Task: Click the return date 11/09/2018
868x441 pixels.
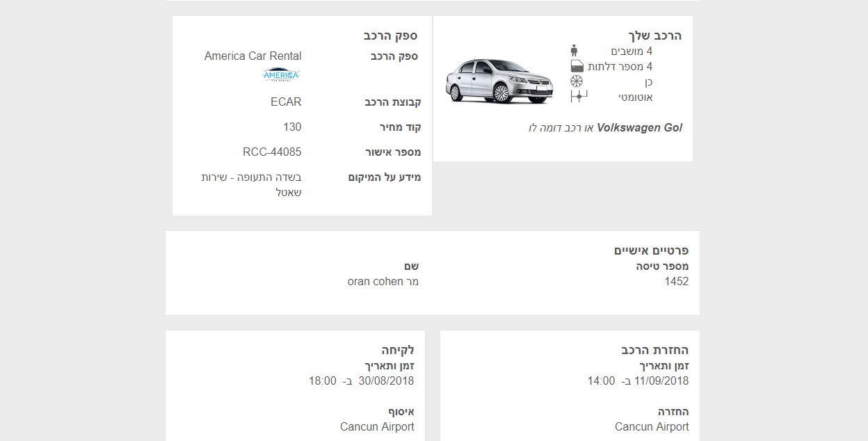Action: [661, 381]
